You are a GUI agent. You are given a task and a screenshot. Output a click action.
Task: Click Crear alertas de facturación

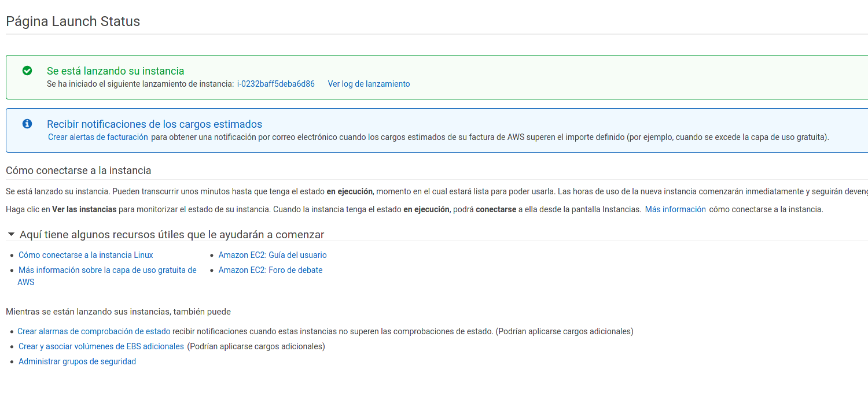[x=97, y=137]
